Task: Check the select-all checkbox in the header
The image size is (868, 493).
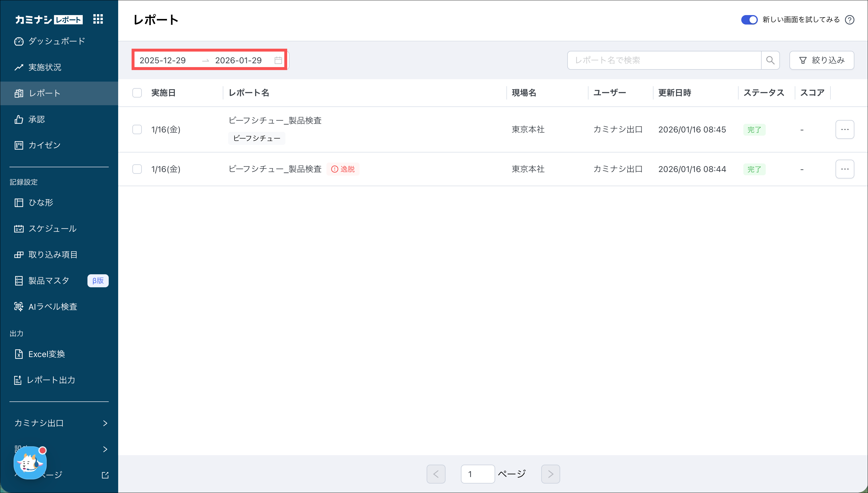Action: point(137,93)
